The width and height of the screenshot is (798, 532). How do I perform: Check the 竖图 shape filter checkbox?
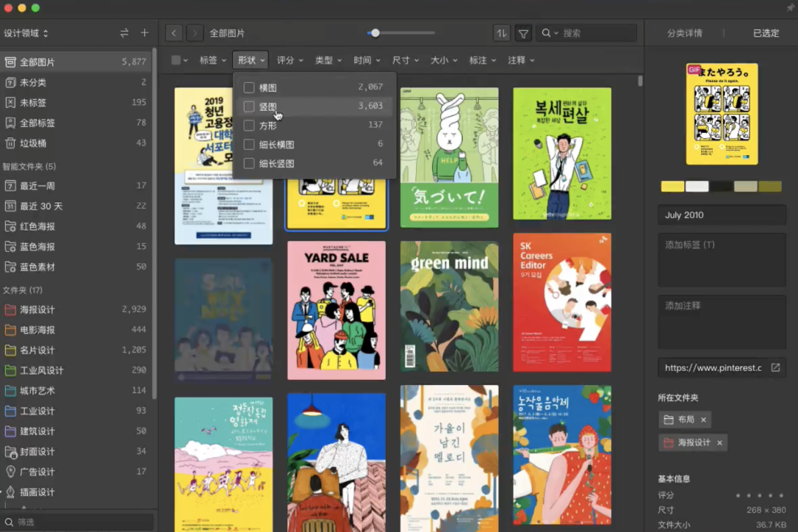[249, 106]
